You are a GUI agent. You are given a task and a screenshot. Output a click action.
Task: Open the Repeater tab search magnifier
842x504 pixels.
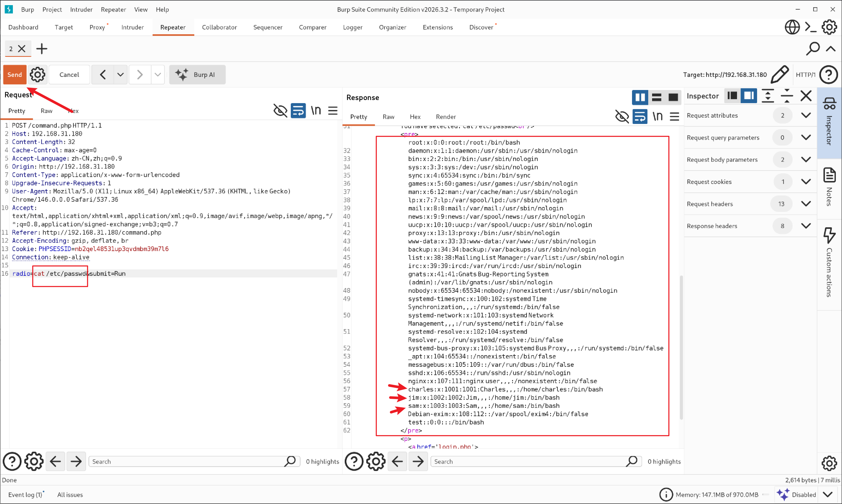[x=813, y=49]
